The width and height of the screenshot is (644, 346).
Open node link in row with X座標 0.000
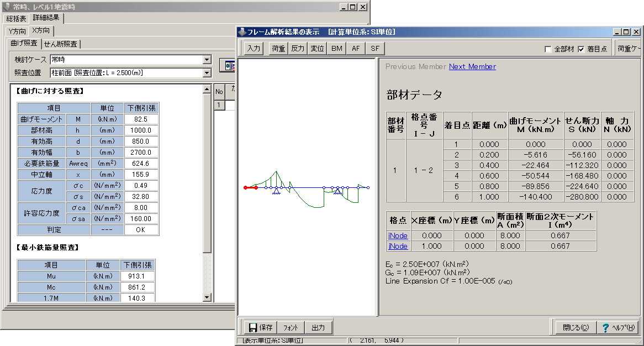click(398, 235)
